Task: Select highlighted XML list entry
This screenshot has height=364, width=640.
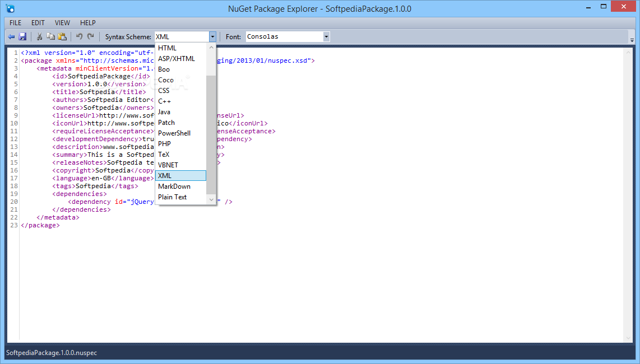Action: 181,175
